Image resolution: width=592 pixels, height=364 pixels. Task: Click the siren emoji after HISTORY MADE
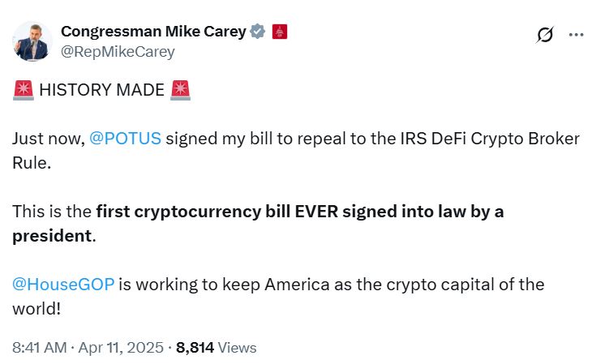pyautogui.click(x=181, y=91)
